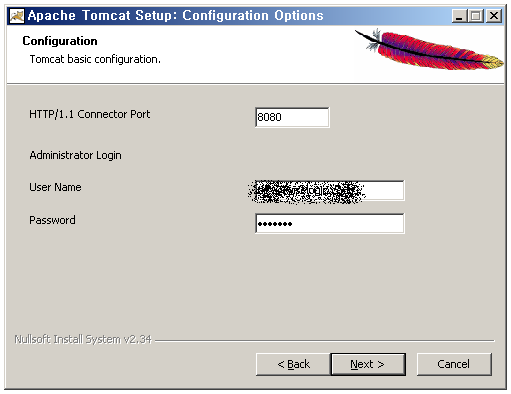
Task: Click the disabled maximize button
Action: click(x=475, y=16)
